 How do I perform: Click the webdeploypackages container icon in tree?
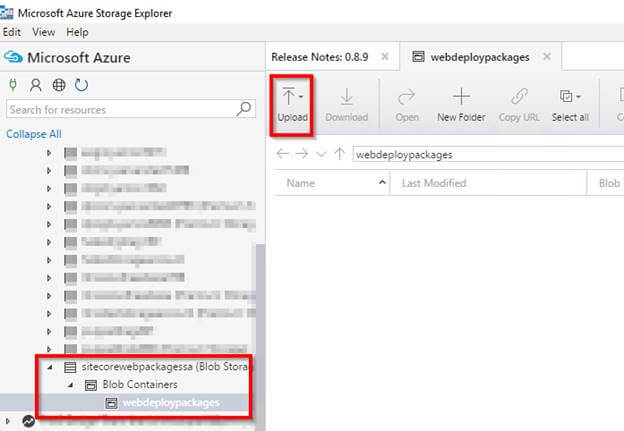111,403
